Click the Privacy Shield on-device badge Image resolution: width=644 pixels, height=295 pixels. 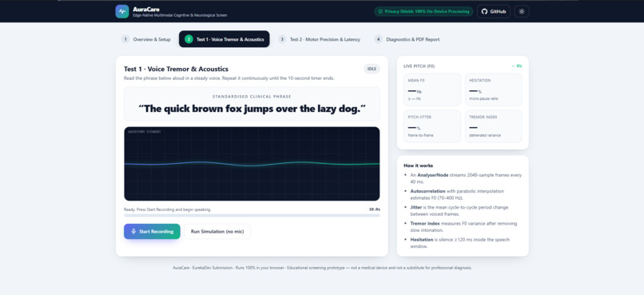pyautogui.click(x=423, y=11)
